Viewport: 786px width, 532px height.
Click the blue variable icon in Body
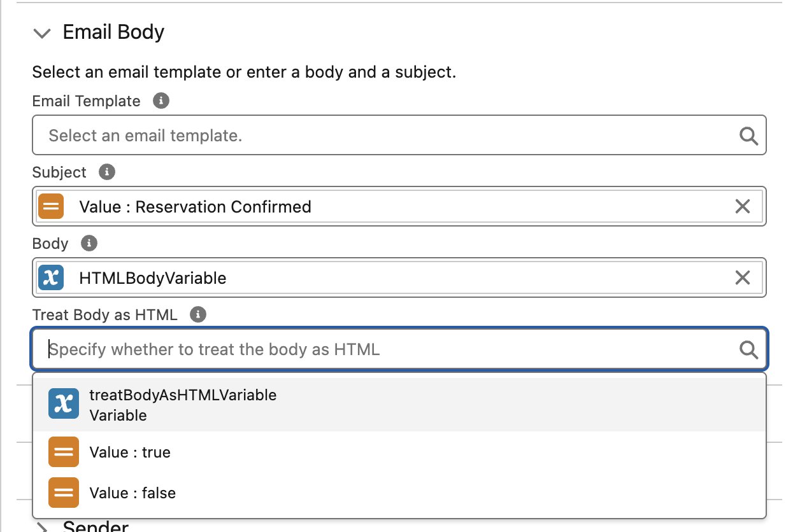point(51,277)
